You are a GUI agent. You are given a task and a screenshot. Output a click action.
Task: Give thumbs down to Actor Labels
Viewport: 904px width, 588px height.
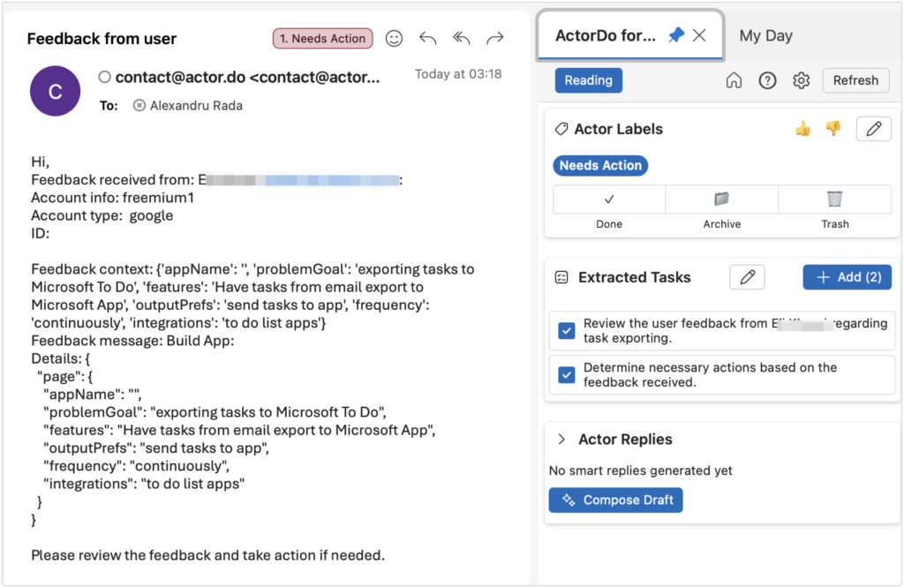pyautogui.click(x=832, y=129)
